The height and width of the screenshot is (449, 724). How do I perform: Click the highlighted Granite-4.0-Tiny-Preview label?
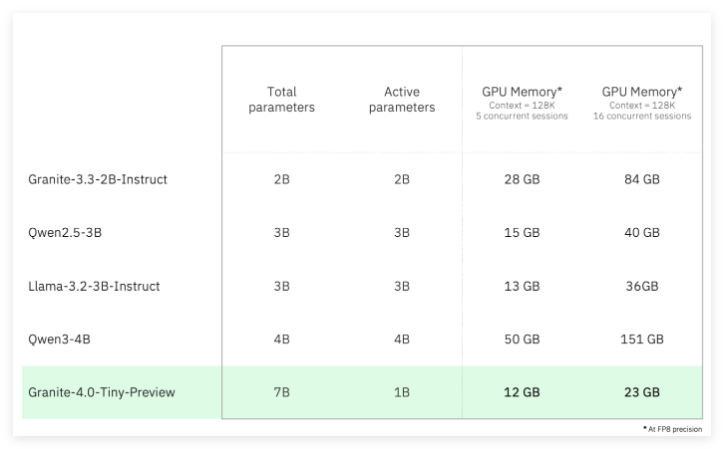(x=101, y=392)
